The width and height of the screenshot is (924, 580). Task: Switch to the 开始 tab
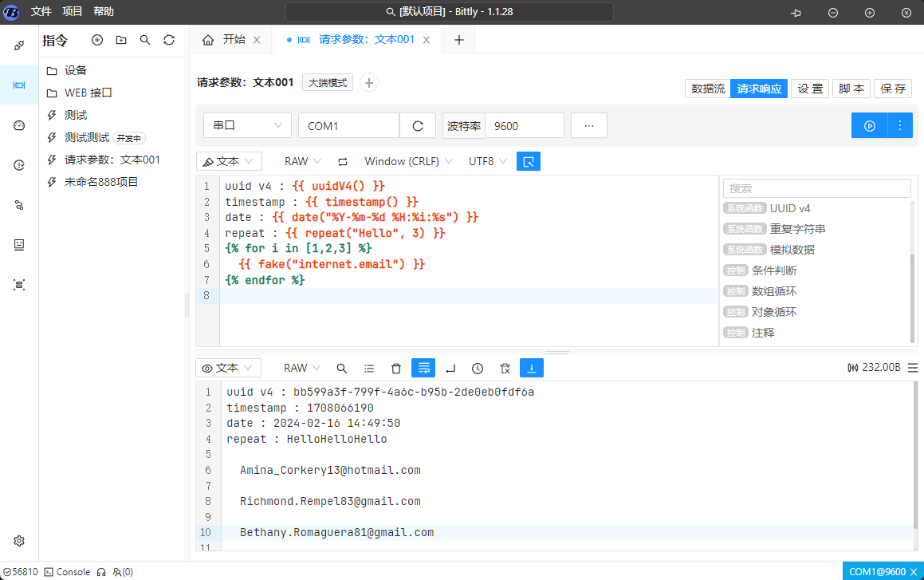click(225, 40)
